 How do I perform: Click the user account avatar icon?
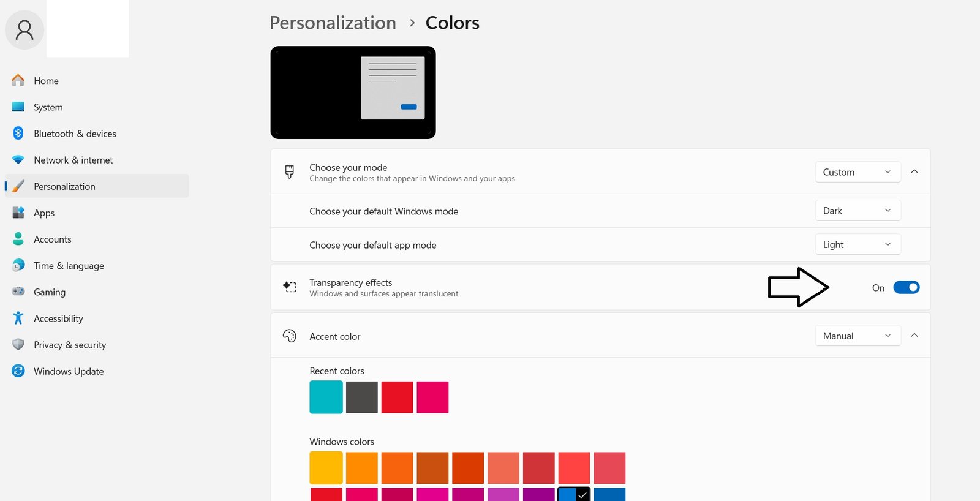pos(24,30)
